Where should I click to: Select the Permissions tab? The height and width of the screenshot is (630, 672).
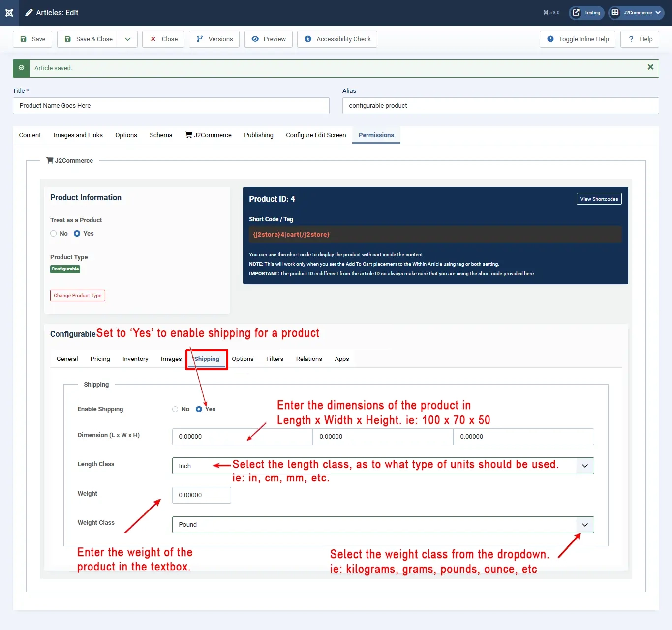376,135
